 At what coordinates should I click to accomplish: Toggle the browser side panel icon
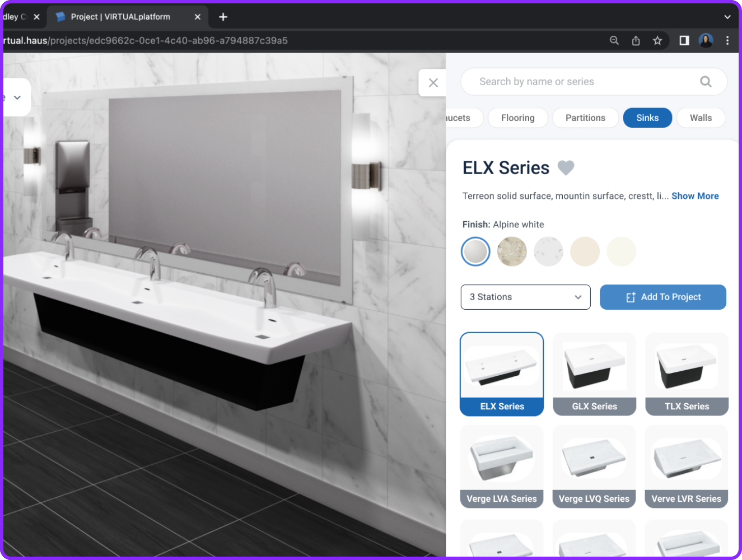coord(684,40)
